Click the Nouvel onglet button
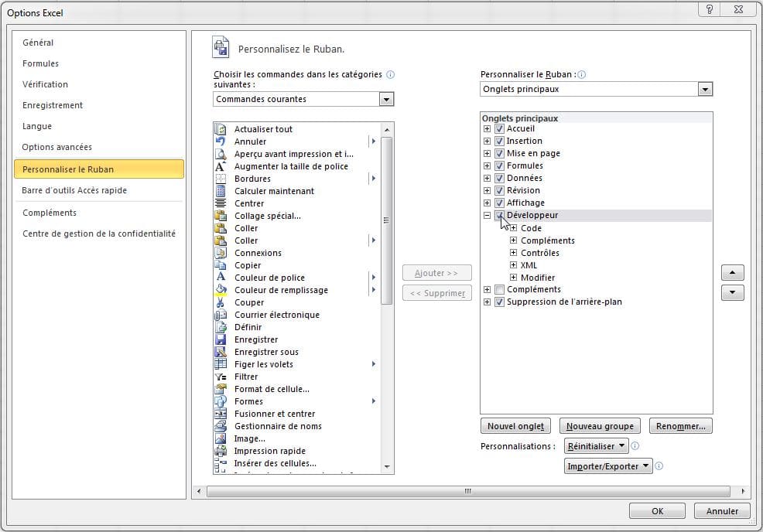The width and height of the screenshot is (763, 532). point(516,426)
